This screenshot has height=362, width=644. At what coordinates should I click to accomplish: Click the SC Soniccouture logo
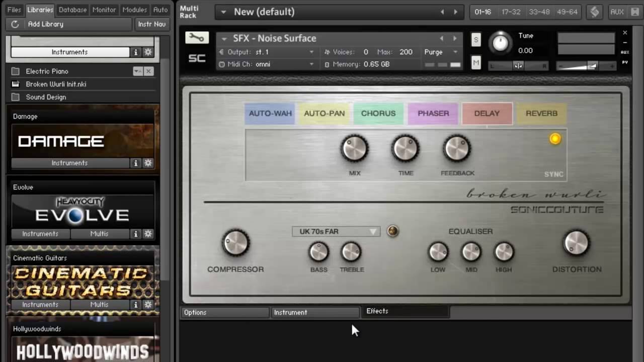tap(197, 58)
